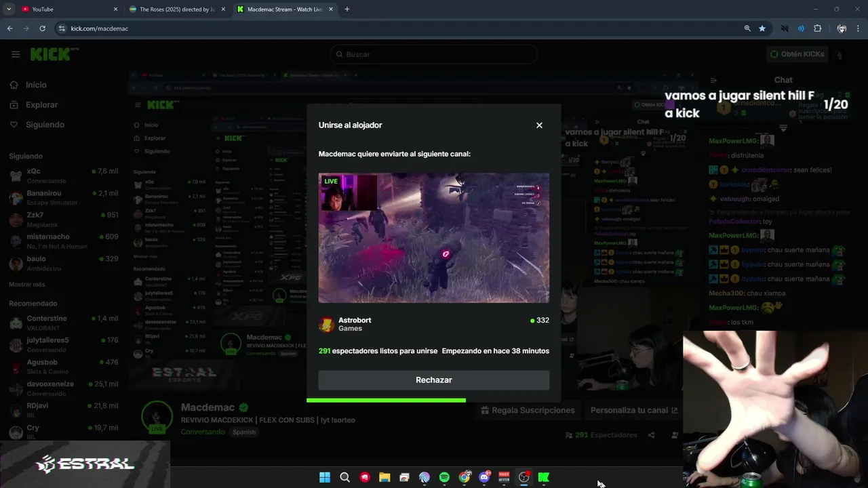Click the 'Personaliza tu canal' link
The height and width of the screenshot is (488, 868).
633,410
